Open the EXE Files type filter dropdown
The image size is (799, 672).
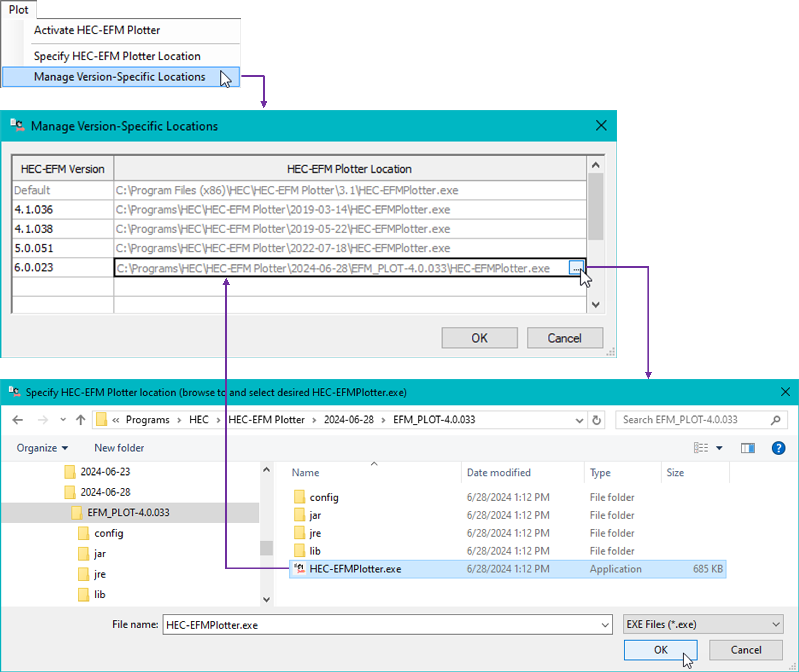(703, 624)
